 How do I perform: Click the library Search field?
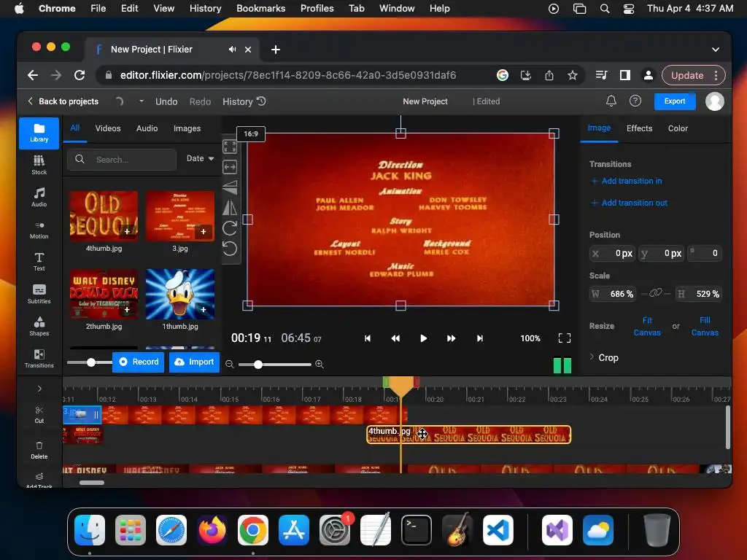122,159
